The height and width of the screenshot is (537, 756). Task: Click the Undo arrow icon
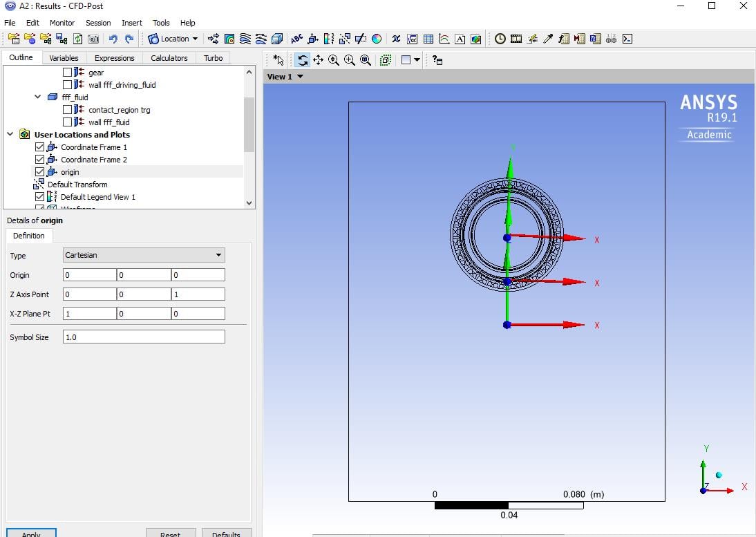coord(113,39)
